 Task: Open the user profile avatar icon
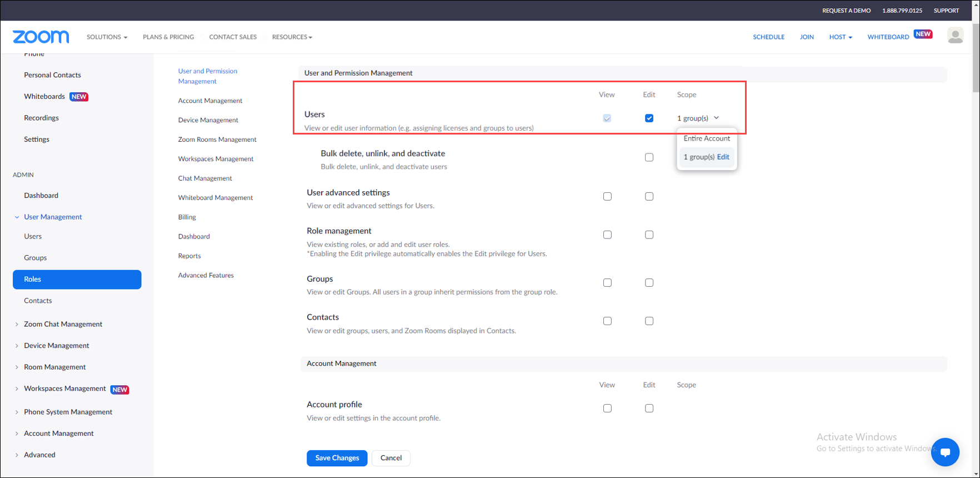(x=955, y=36)
